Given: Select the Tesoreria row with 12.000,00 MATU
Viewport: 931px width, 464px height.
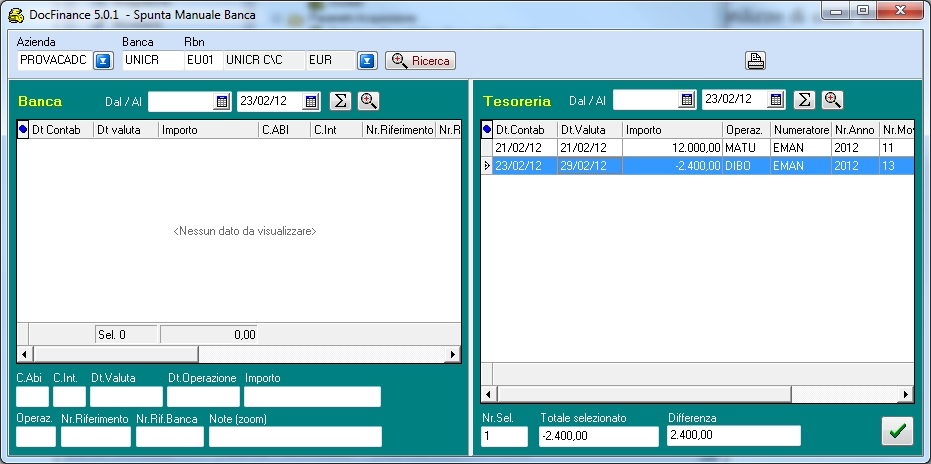Looking at the screenshot, I should (x=698, y=147).
